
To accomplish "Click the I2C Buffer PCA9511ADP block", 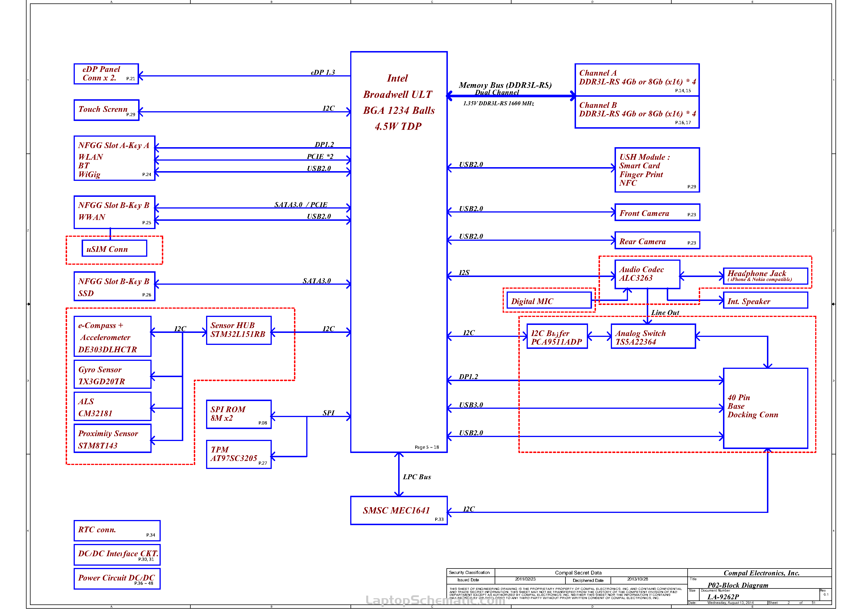I will pos(557,337).
